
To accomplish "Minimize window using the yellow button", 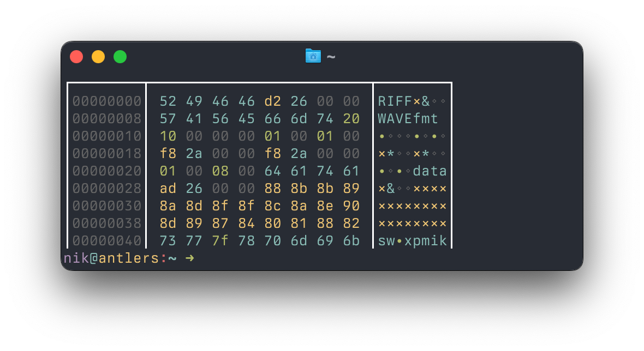I will (x=98, y=57).
